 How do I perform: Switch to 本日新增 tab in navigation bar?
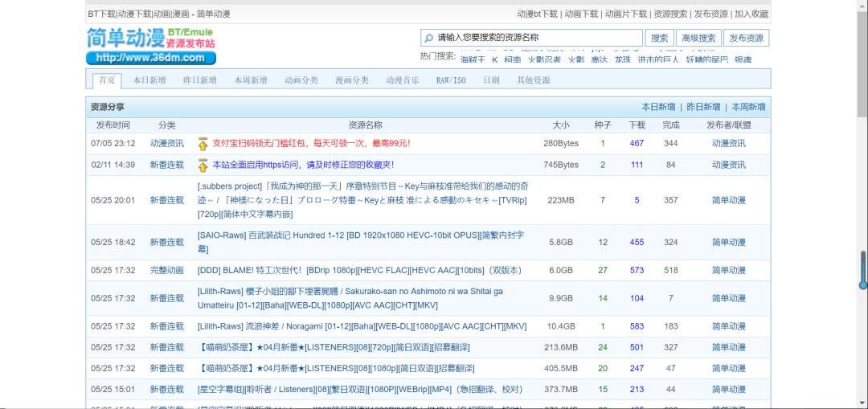(149, 80)
